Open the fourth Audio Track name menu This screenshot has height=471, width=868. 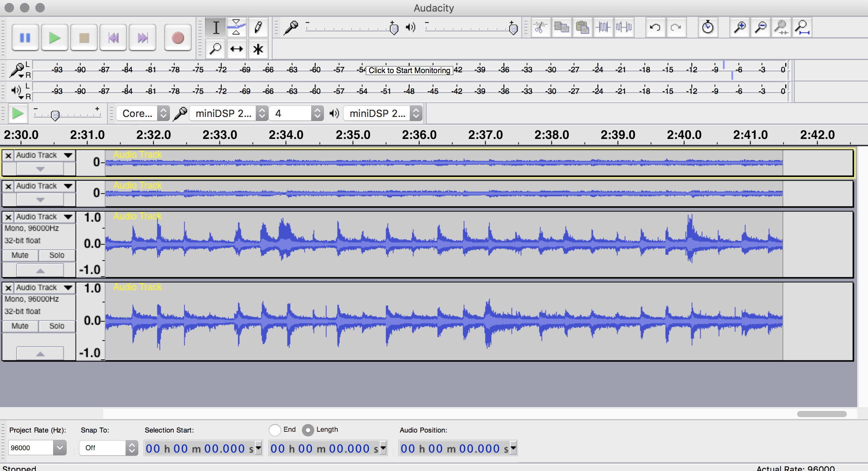pos(44,287)
